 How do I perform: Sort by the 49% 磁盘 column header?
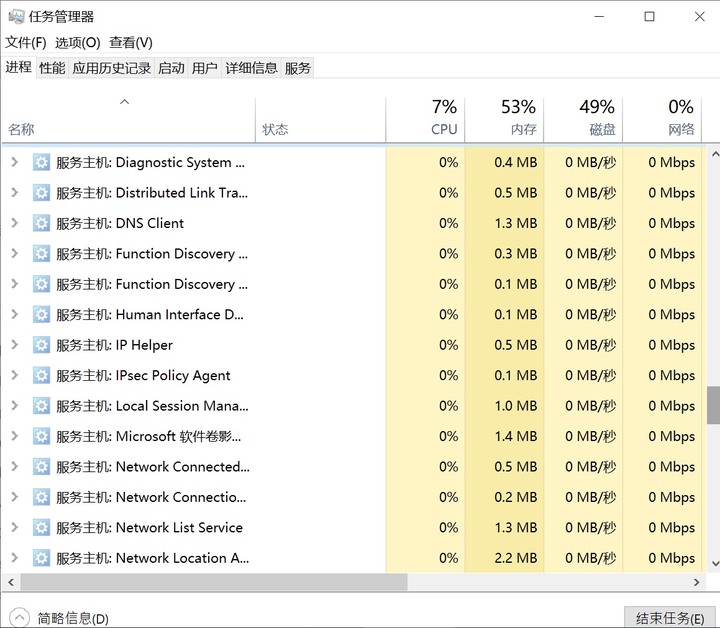pyautogui.click(x=583, y=119)
